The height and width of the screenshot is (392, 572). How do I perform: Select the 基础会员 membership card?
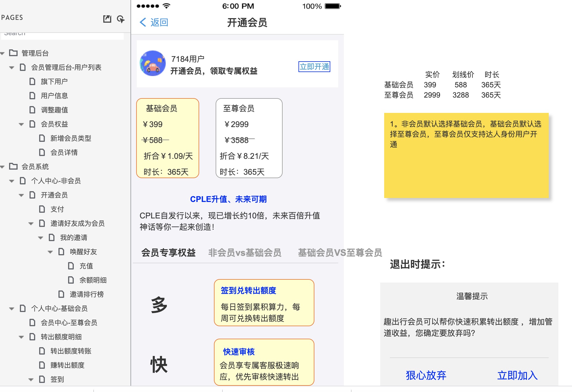pyautogui.click(x=168, y=138)
